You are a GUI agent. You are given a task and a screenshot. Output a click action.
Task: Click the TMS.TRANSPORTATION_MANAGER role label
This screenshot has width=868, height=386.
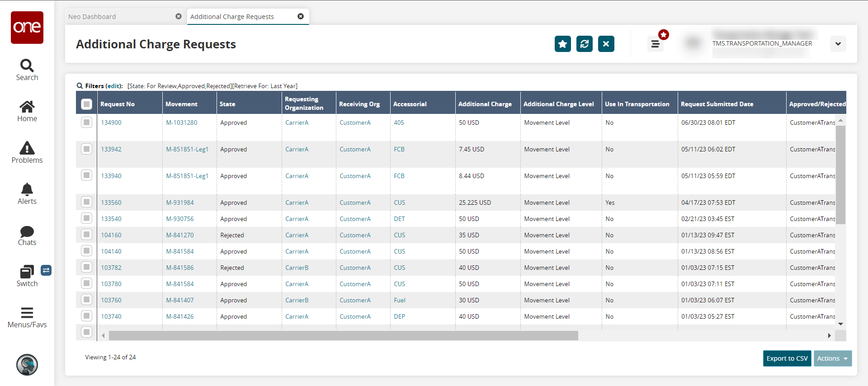[762, 43]
